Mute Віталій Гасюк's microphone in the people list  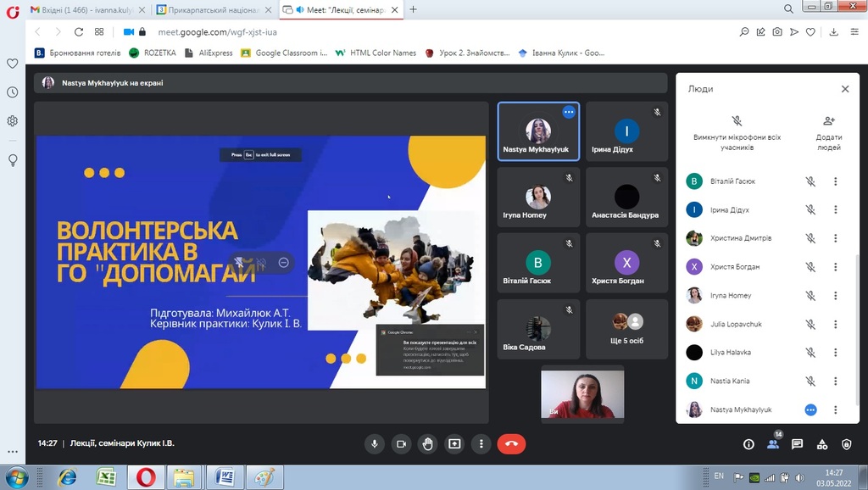click(810, 181)
